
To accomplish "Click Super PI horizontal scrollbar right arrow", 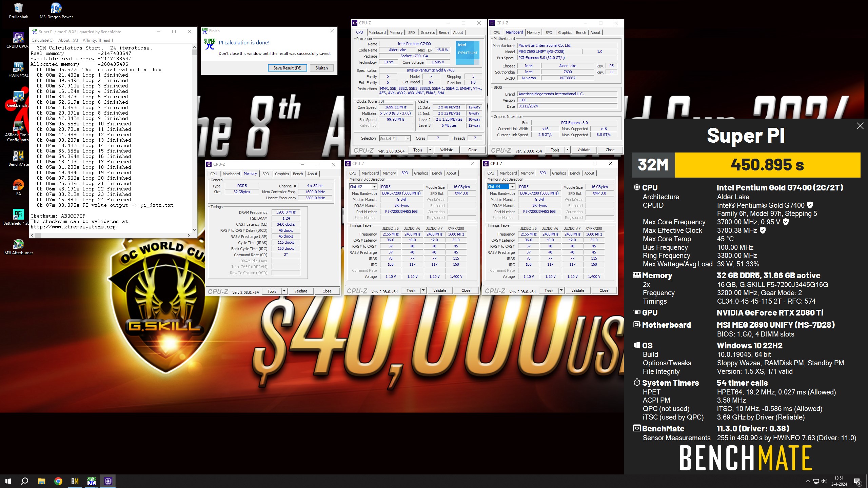I will coord(189,235).
